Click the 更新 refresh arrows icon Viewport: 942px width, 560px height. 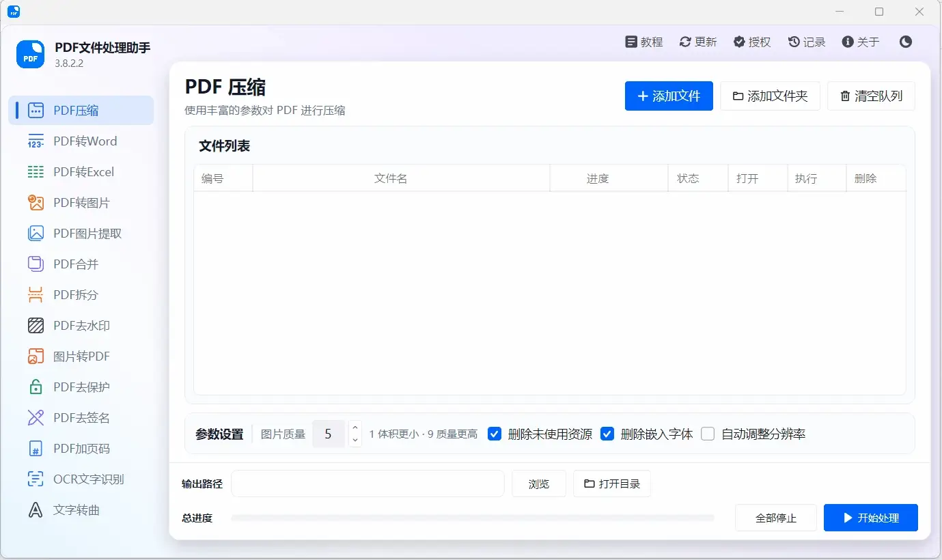click(x=685, y=42)
